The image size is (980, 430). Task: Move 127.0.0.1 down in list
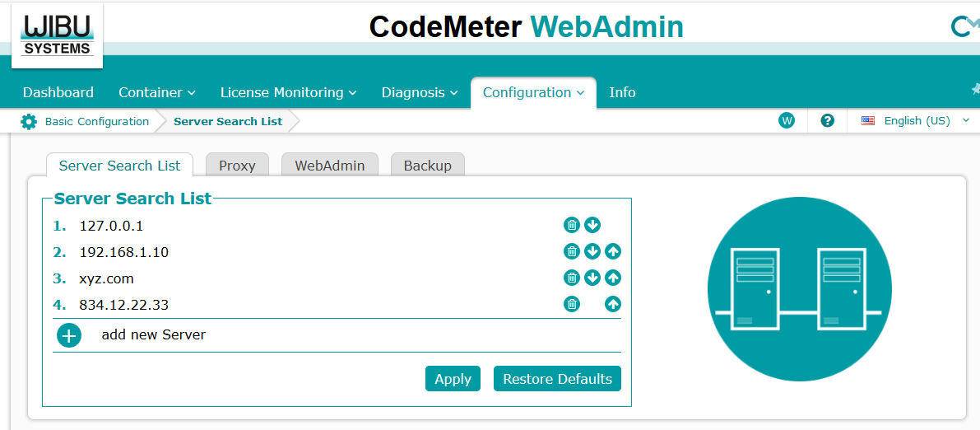[592, 225]
